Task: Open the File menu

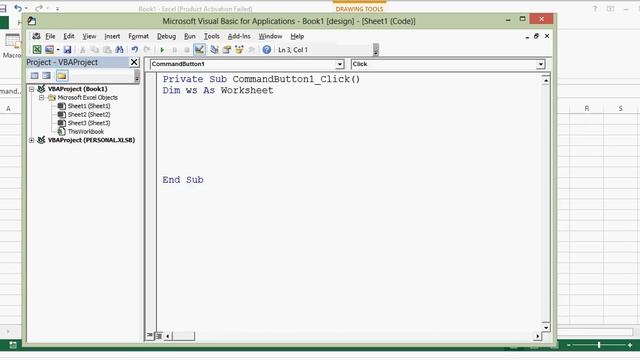Action: click(x=50, y=36)
